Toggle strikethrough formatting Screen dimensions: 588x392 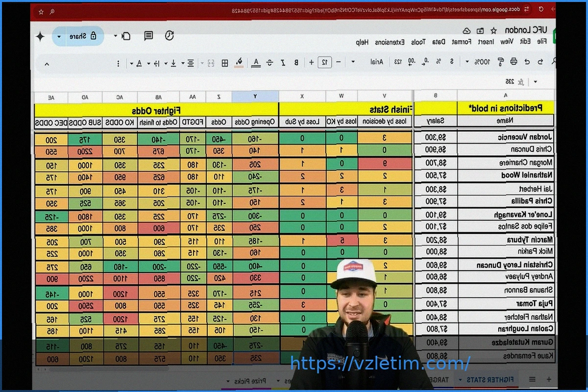pos(269,62)
